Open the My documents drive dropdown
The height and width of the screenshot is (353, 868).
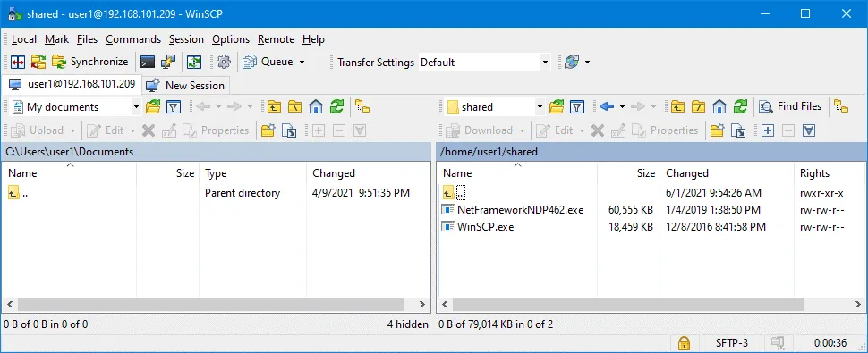pos(136,107)
